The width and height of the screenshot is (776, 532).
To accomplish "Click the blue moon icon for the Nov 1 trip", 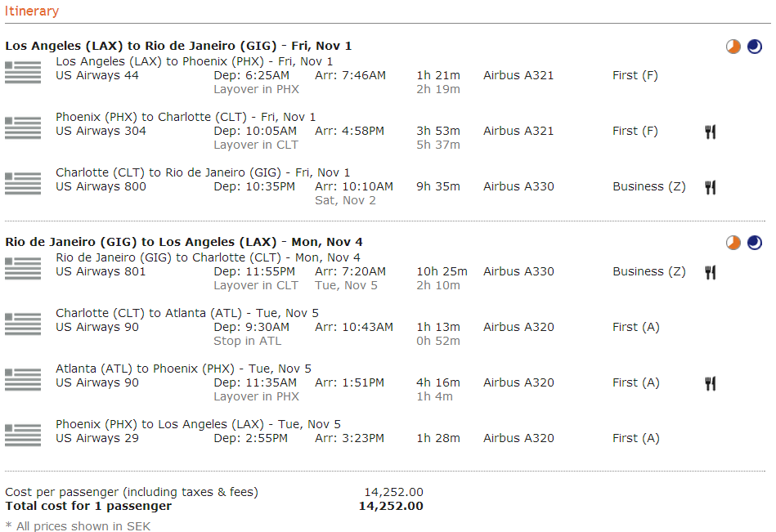I will pos(754,47).
